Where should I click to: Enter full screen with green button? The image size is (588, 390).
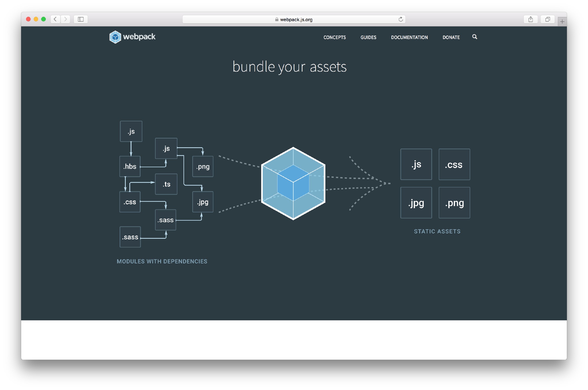pos(43,19)
